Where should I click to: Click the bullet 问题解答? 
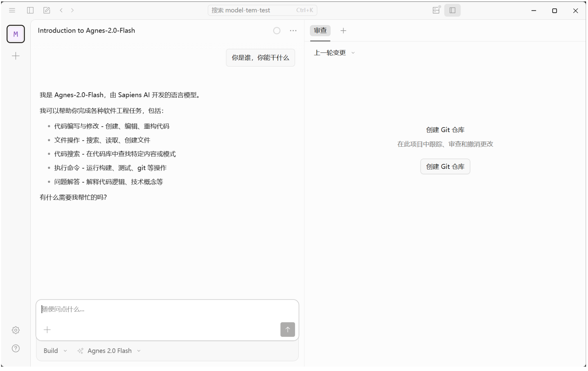click(108, 182)
